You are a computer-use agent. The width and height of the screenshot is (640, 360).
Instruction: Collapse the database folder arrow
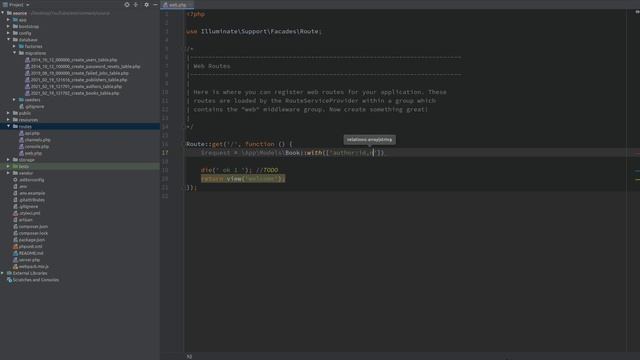[9, 40]
